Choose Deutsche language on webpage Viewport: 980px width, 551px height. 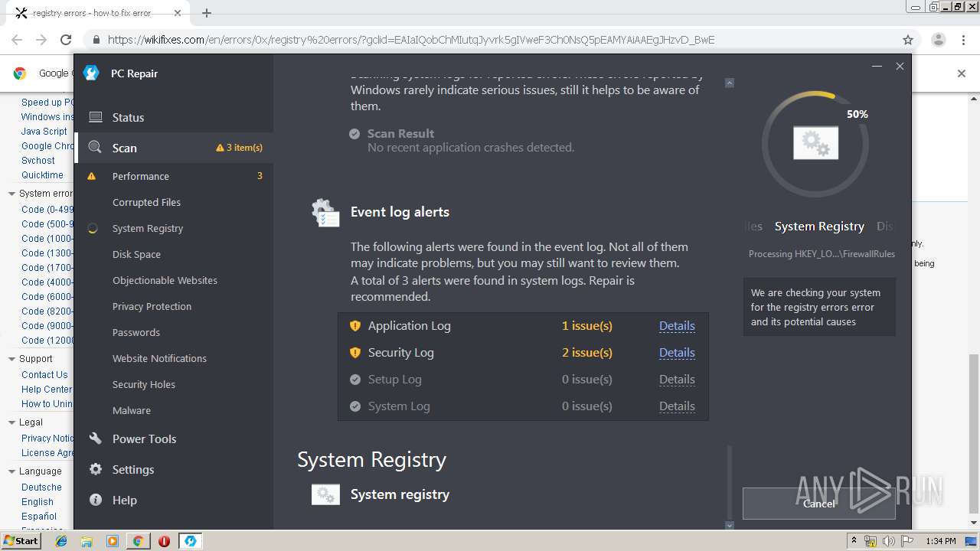pos(41,487)
